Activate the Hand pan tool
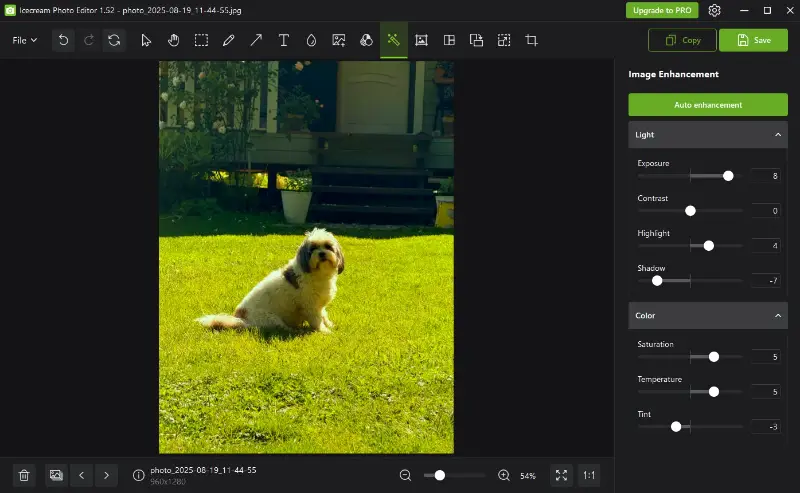800x493 pixels. click(173, 40)
